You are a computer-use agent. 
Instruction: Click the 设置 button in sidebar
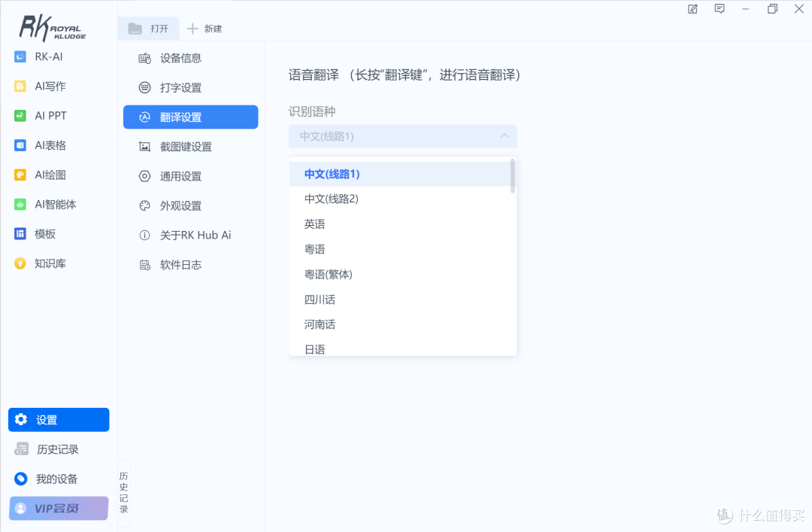[59, 419]
